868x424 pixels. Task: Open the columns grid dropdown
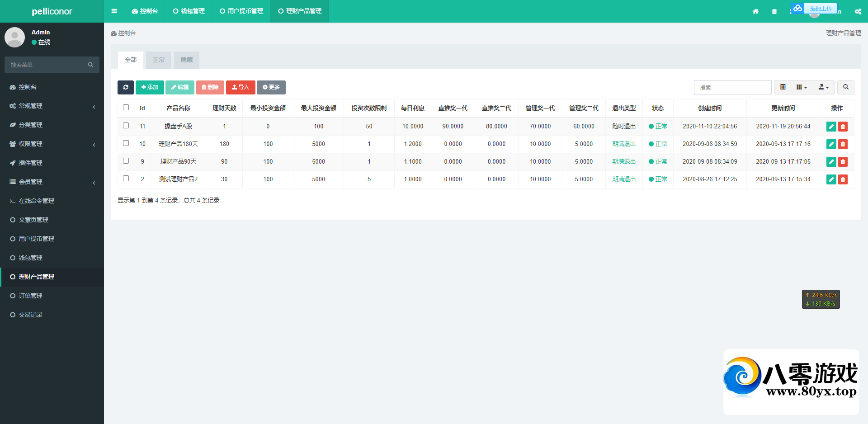point(802,87)
